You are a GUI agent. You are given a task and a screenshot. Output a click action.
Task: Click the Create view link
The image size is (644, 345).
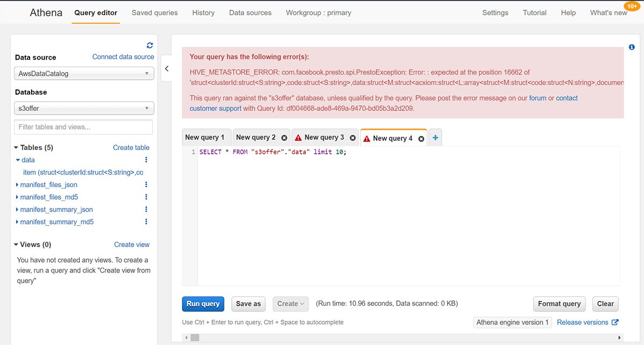[132, 245]
